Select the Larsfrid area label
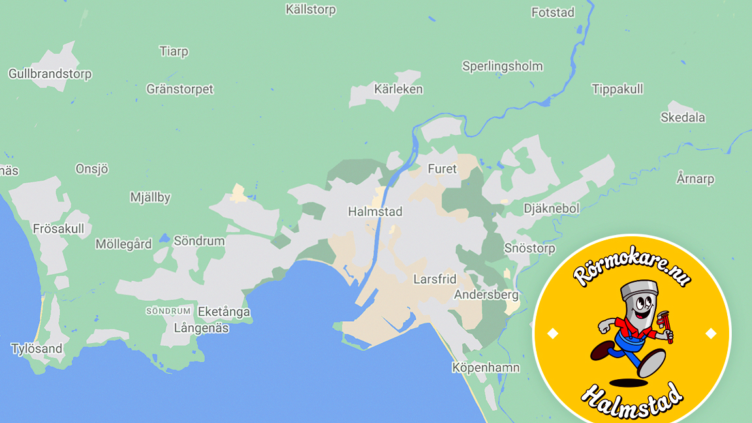Image resolution: width=752 pixels, height=423 pixels. coord(435,279)
